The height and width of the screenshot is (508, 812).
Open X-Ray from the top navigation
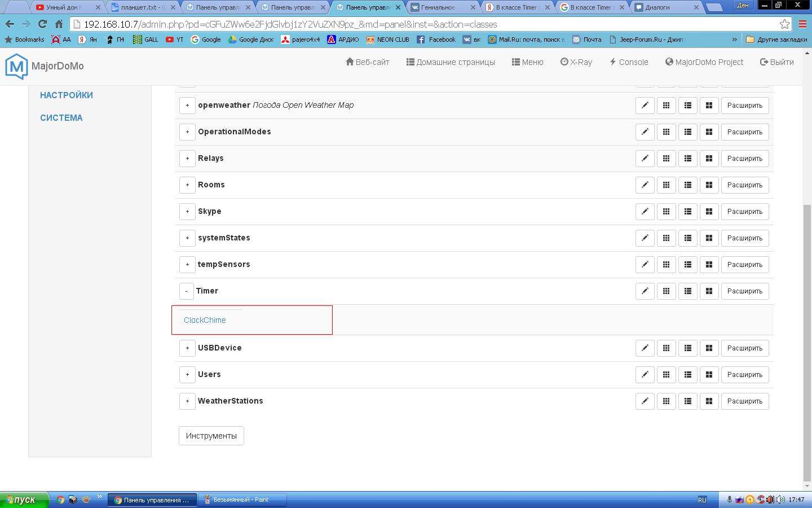(576, 62)
